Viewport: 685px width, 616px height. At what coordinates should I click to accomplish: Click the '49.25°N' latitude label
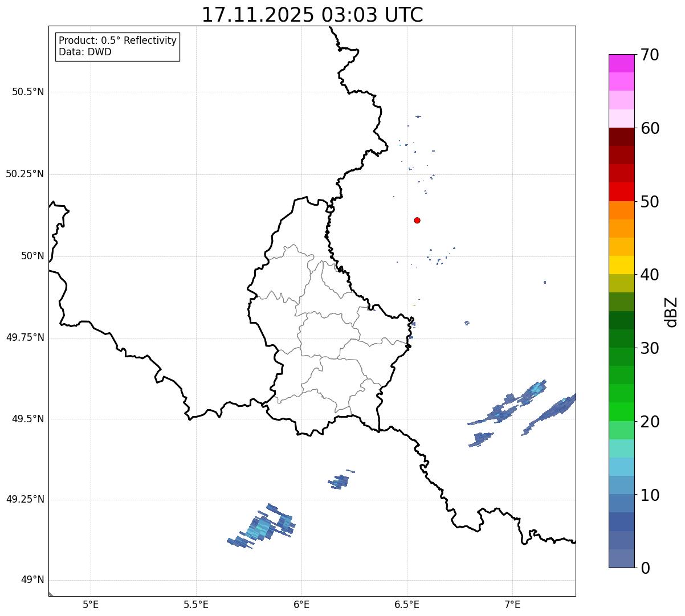[x=25, y=499]
